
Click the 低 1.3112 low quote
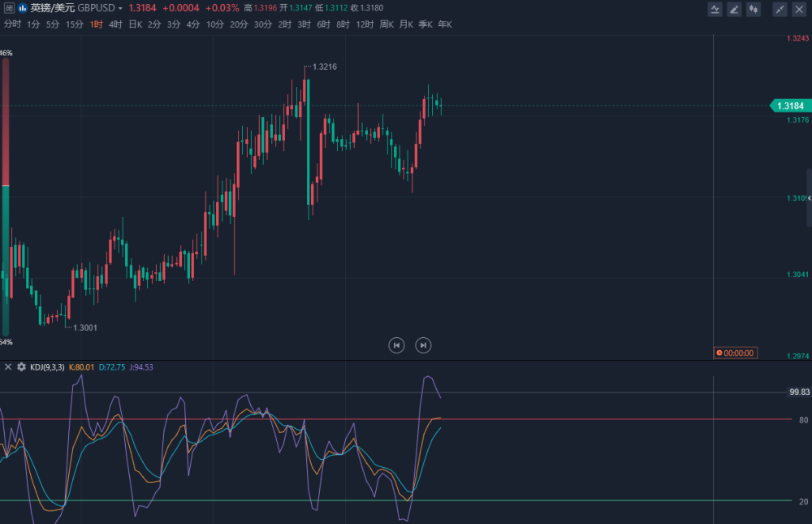pyautogui.click(x=331, y=8)
